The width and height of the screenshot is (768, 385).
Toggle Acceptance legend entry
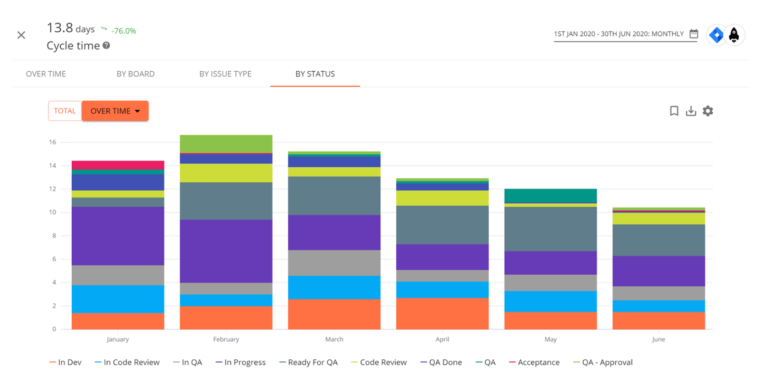coord(534,362)
